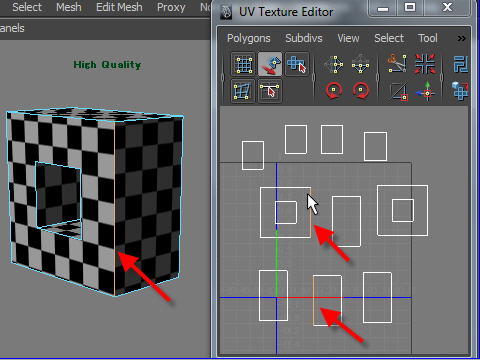
Task: Click the Sew UV edges icon
Action: click(425, 64)
